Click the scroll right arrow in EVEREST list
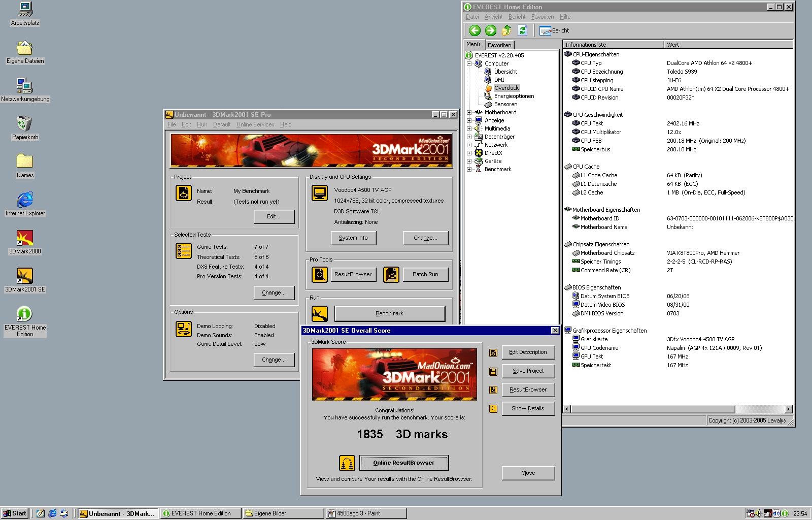The width and height of the screenshot is (812, 520). tap(789, 409)
